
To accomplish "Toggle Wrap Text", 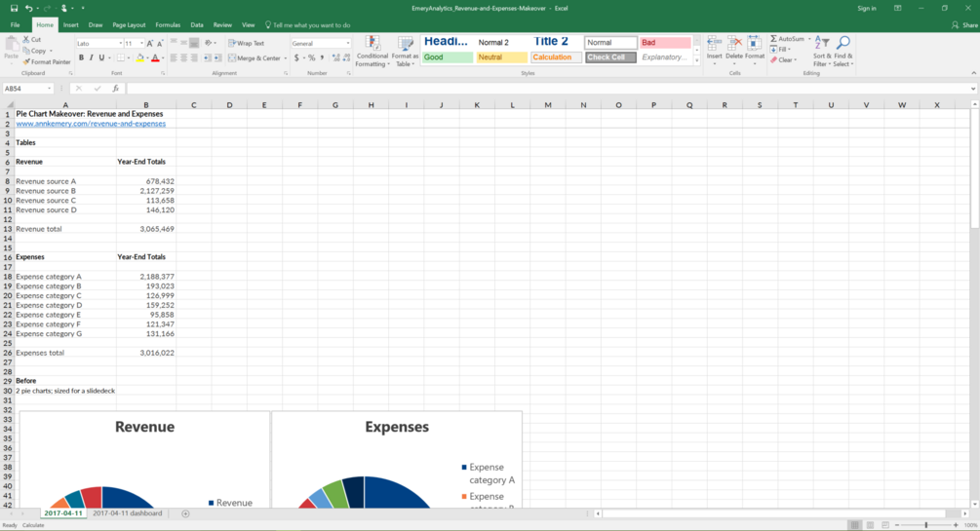I will [247, 43].
